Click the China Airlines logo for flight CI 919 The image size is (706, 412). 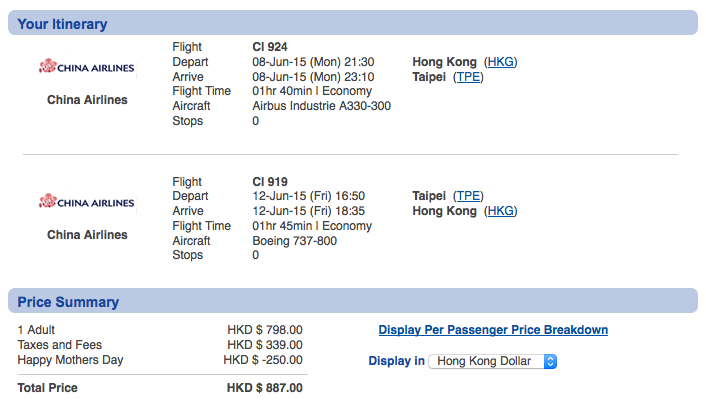(87, 202)
